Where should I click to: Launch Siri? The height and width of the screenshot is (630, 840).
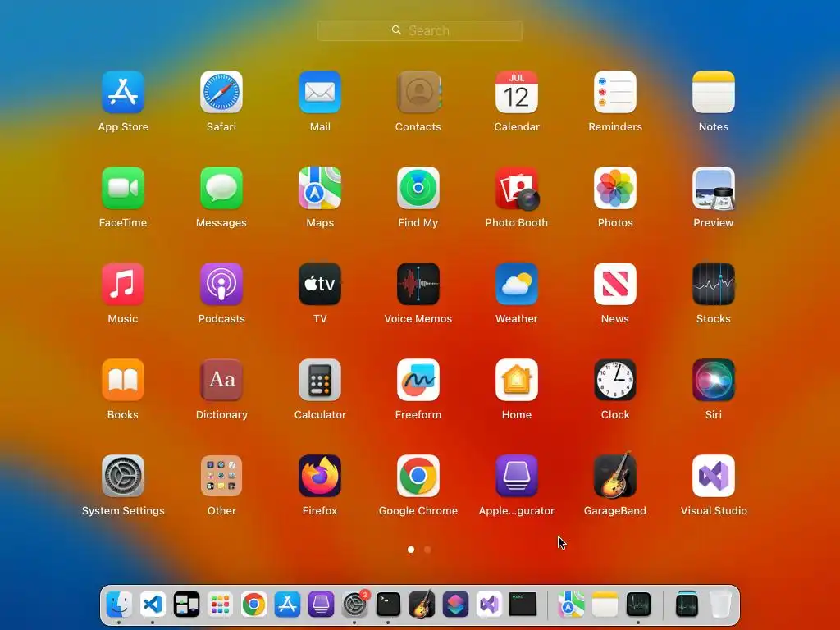coord(714,380)
